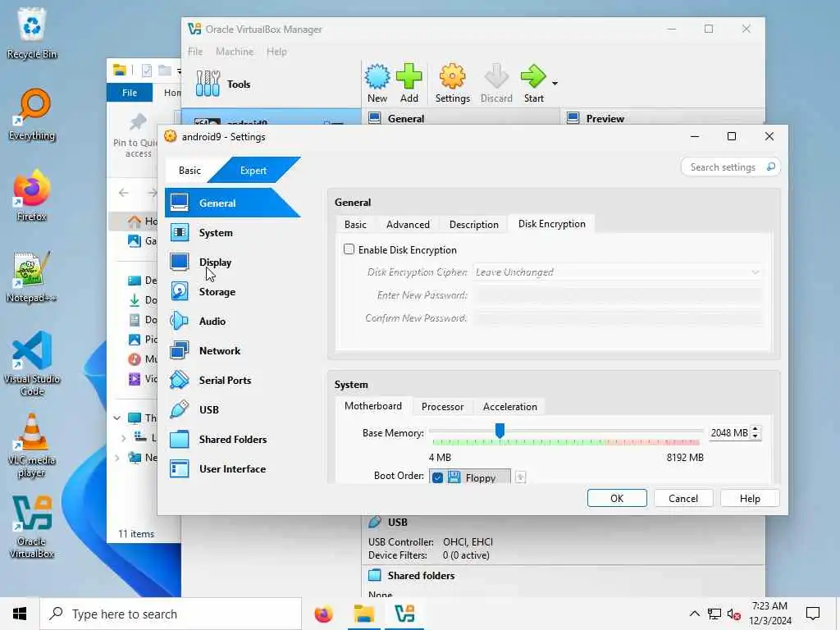
Task: Open Recycle Bin on the desktop
Action: (x=32, y=33)
